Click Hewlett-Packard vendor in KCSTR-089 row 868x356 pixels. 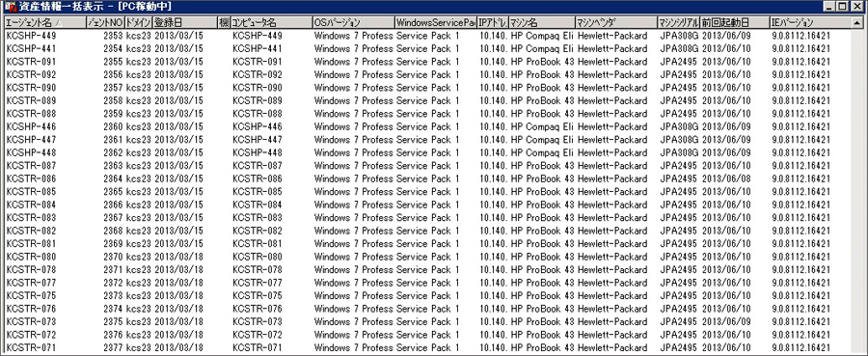pos(612,100)
